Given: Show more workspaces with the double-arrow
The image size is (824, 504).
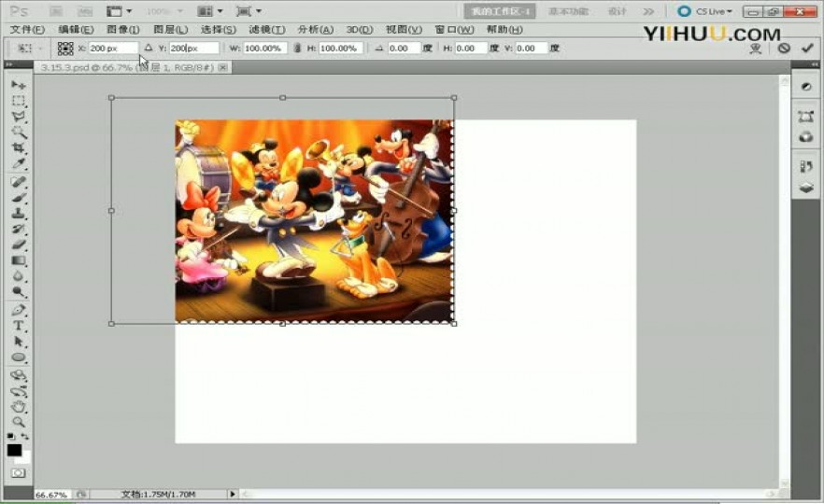Looking at the screenshot, I should [649, 11].
